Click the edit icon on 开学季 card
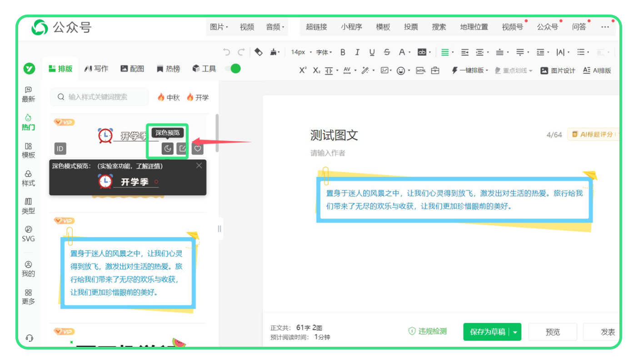 (182, 148)
